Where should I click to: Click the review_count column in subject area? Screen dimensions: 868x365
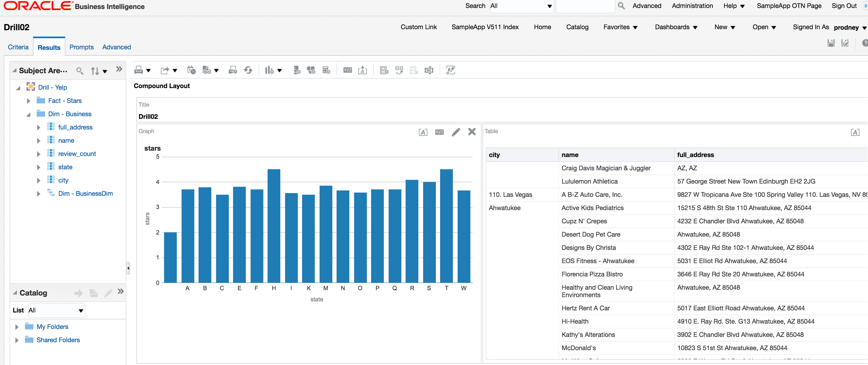click(x=77, y=154)
